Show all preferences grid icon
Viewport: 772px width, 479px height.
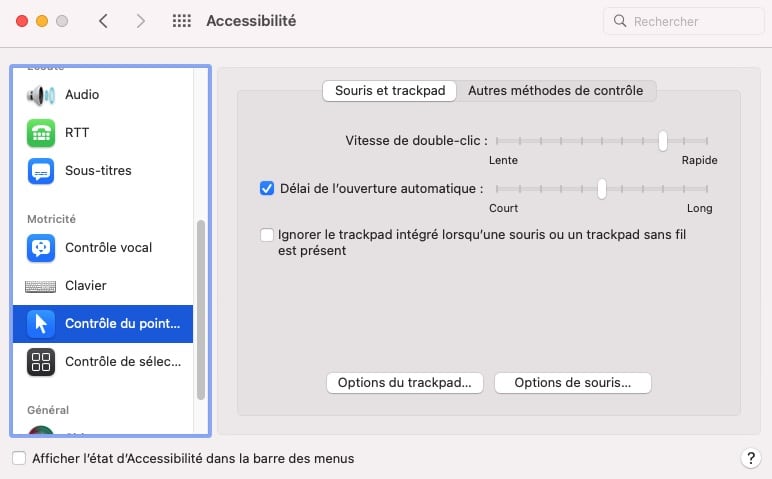click(182, 21)
